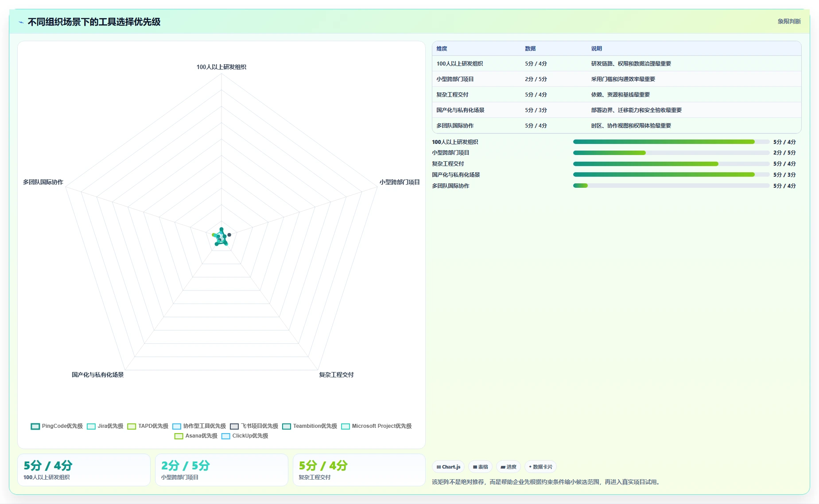The height and width of the screenshot is (504, 819).
Task: Click the 100人以上研发组织 progress bar
Action: 671,142
